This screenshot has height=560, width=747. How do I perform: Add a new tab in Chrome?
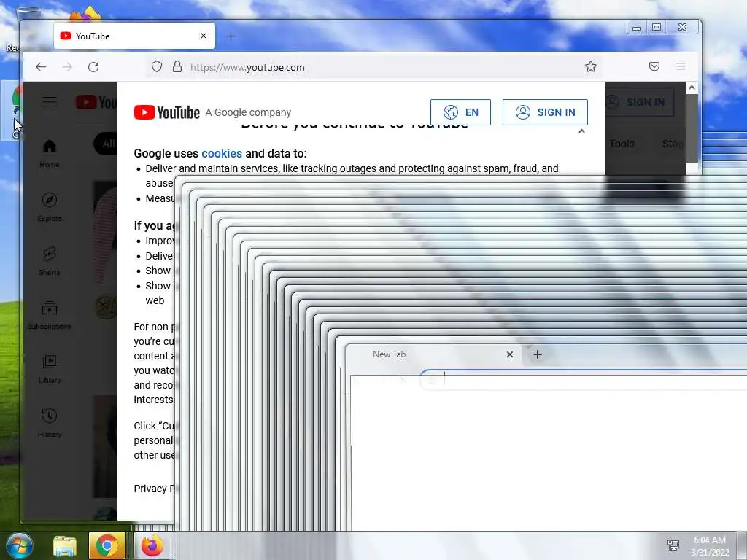(538, 354)
